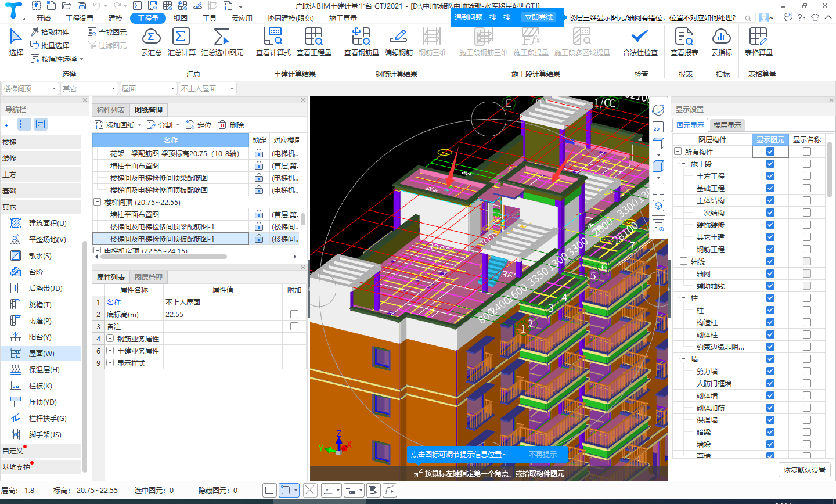Open 查看计算式 view formula tool
This screenshot has width=836, height=504.
[x=273, y=42]
